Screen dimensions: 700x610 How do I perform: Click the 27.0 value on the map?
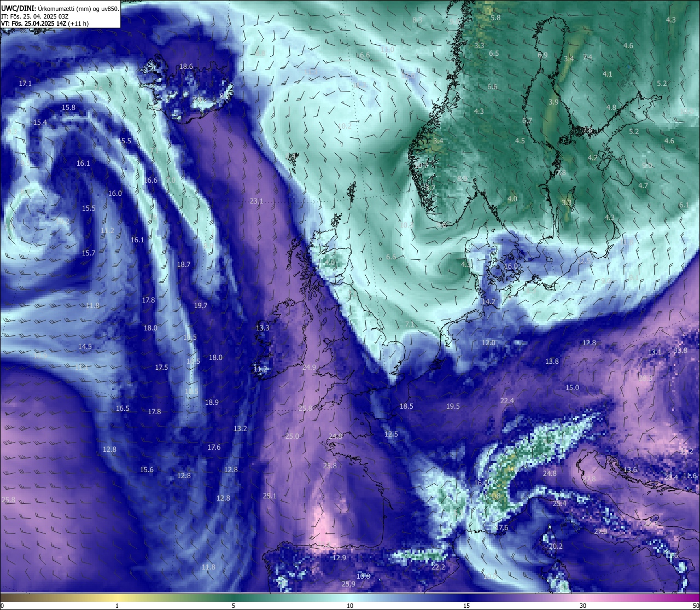click(x=600, y=532)
